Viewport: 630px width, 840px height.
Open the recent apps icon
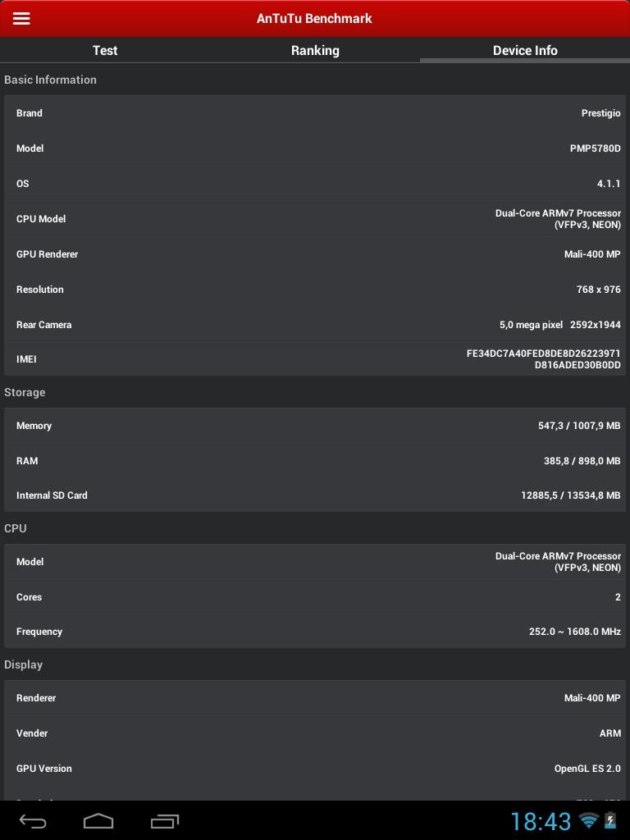tap(165, 820)
